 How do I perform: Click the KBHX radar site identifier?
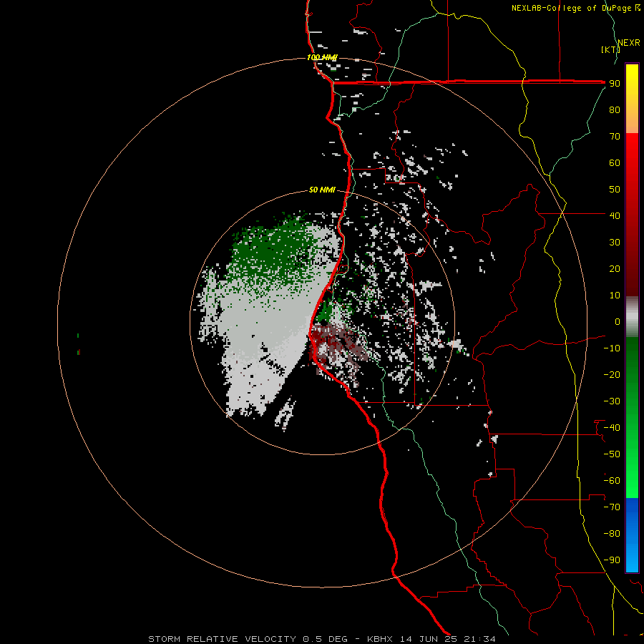click(380, 639)
